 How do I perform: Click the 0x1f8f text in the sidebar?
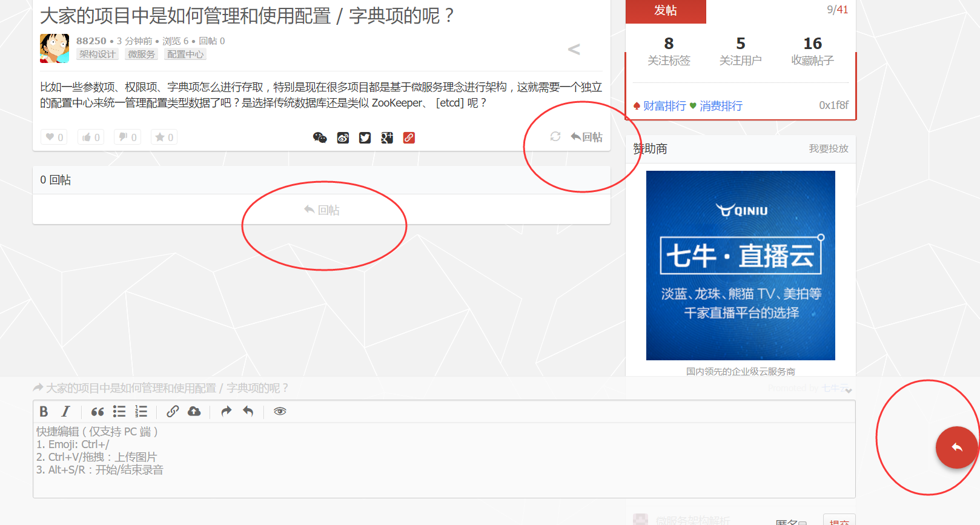point(833,105)
